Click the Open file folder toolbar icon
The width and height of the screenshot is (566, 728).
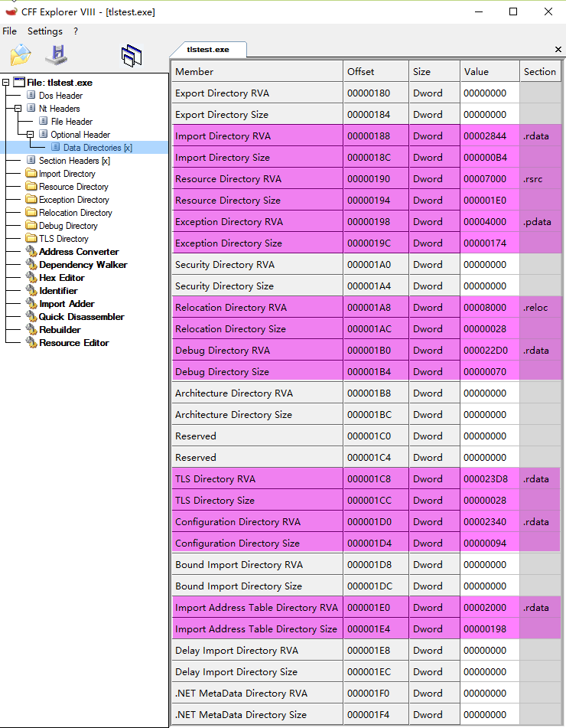(21, 55)
